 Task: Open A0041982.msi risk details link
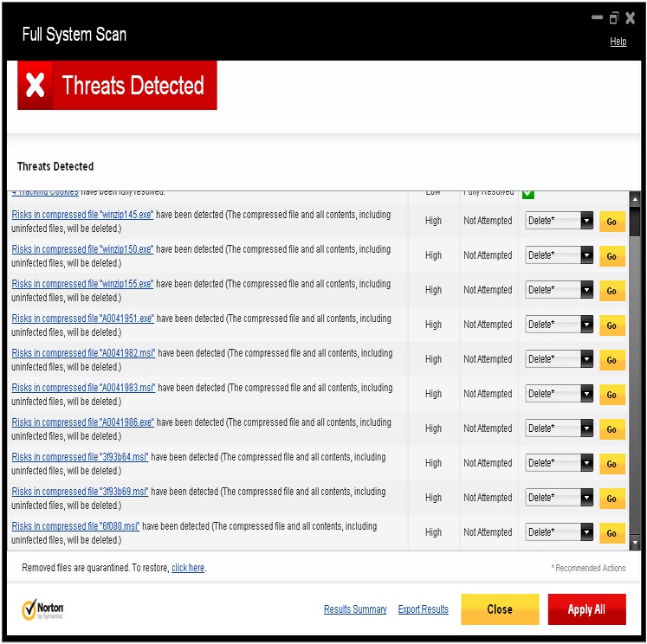pos(83,353)
